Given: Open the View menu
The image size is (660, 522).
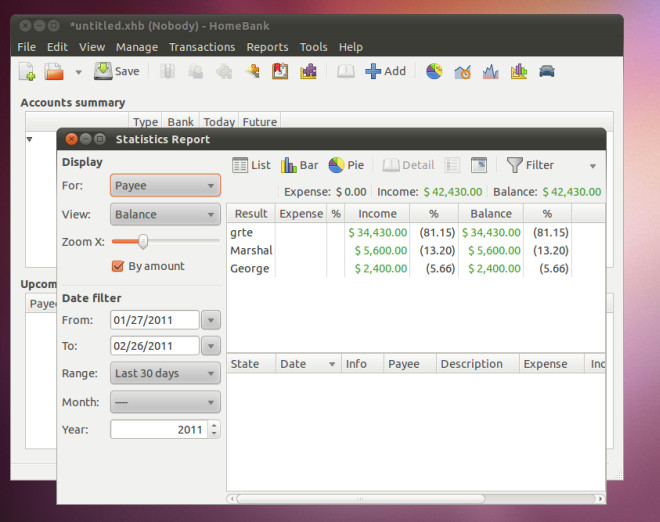Looking at the screenshot, I should click(92, 47).
